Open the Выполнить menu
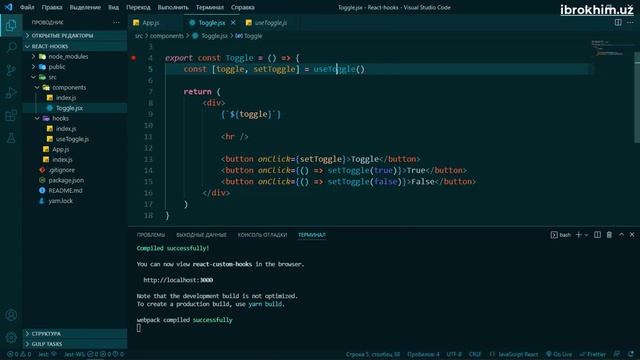The height and width of the screenshot is (360, 640). [x=173, y=7]
